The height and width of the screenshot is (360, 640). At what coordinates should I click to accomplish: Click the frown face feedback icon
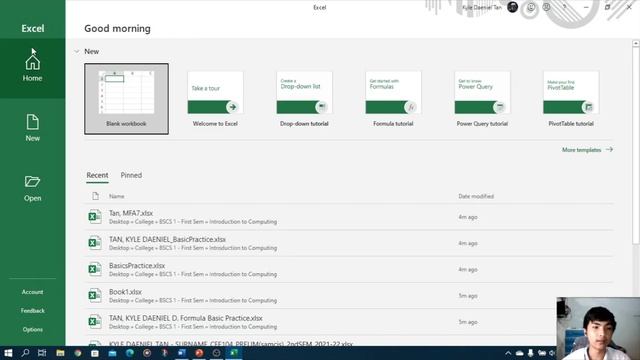(x=547, y=7)
